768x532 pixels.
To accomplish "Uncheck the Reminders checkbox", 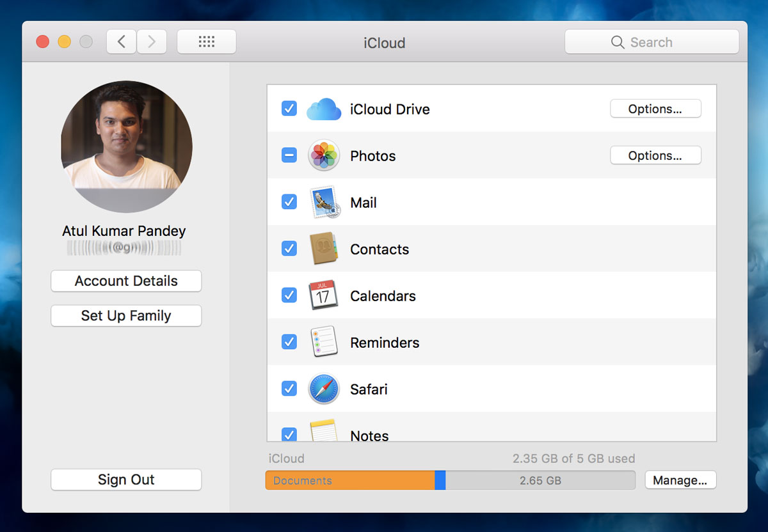I will pos(289,342).
